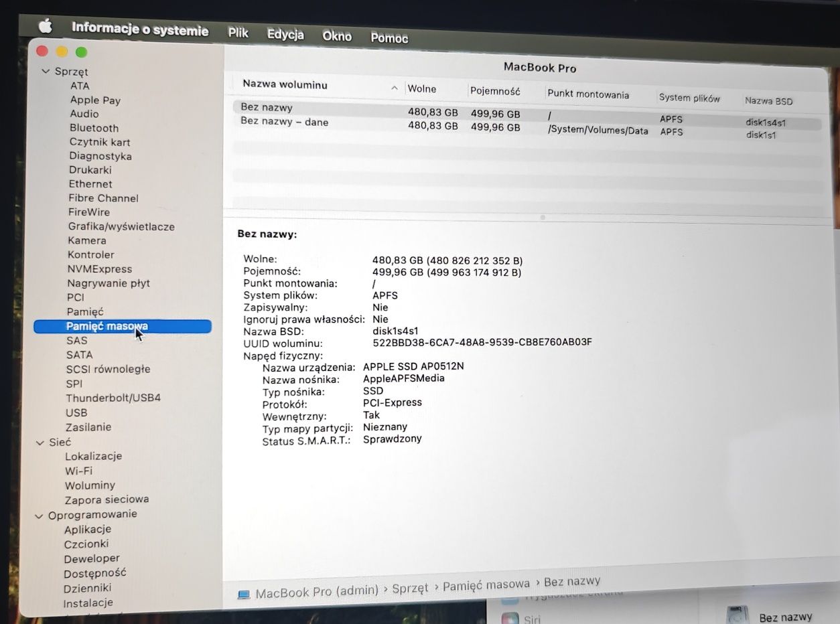
Task: Select Dzienniki under Oprogramowanie
Action: [x=88, y=589]
